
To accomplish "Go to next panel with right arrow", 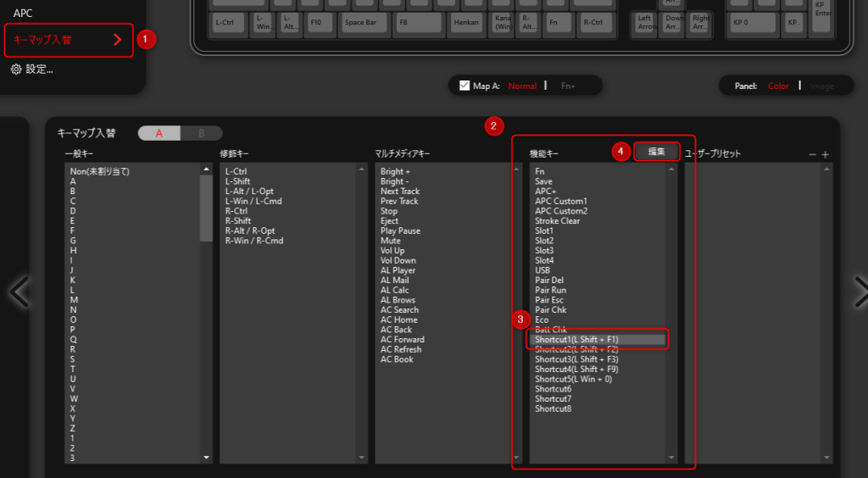I will 860,292.
